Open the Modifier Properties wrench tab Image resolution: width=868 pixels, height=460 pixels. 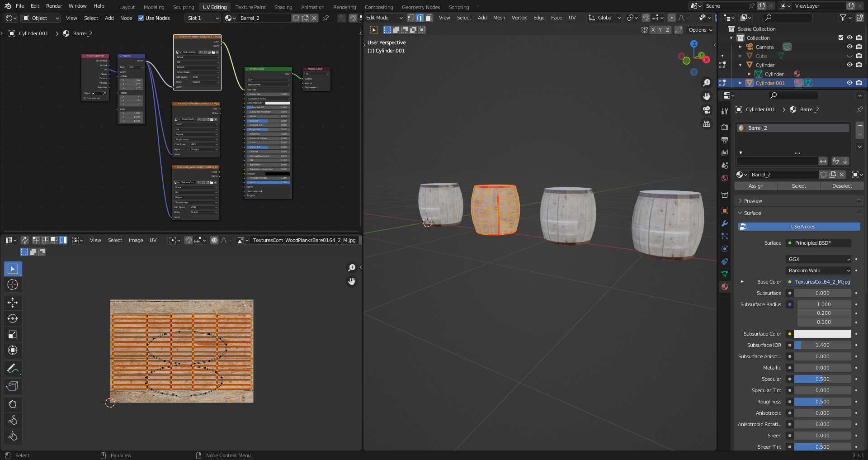point(724,223)
